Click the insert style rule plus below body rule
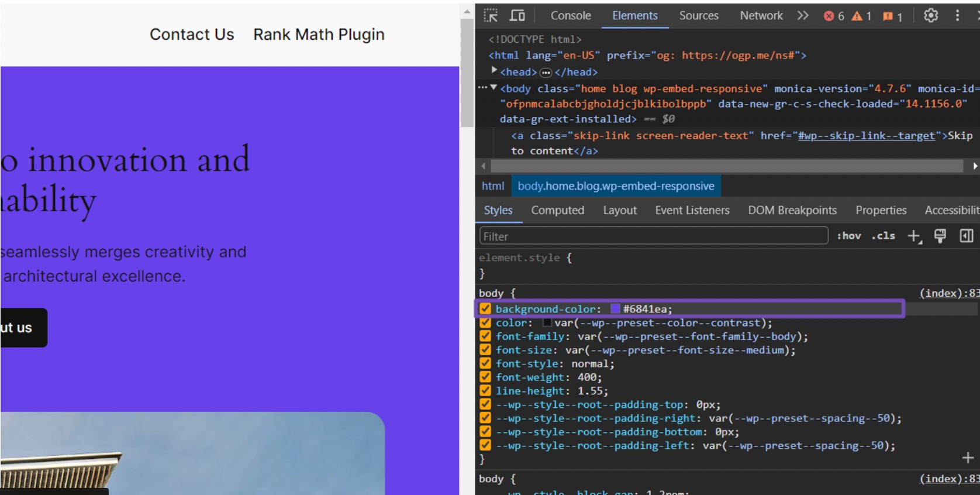This screenshot has height=495, width=980. click(x=968, y=458)
